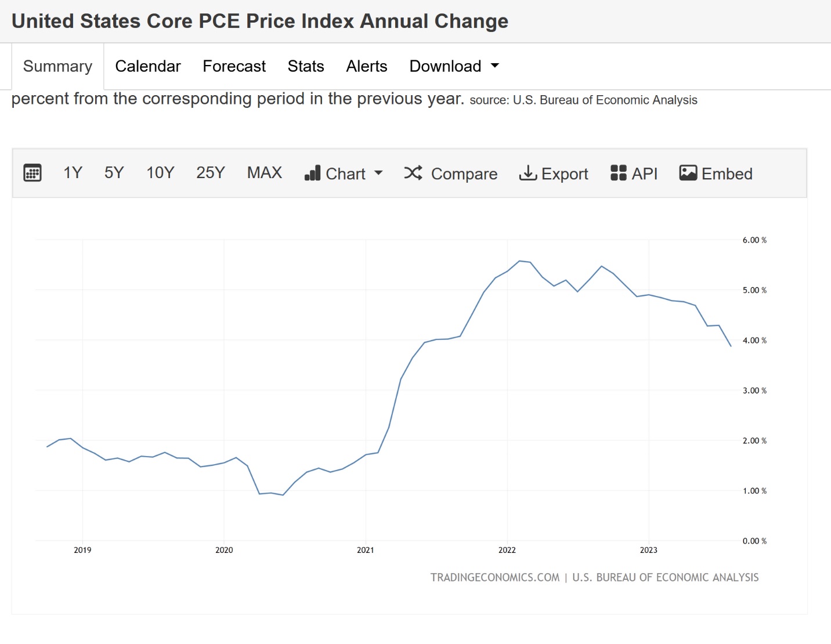This screenshot has width=831, height=644.
Task: Select the 1Y time range
Action: pyautogui.click(x=73, y=173)
